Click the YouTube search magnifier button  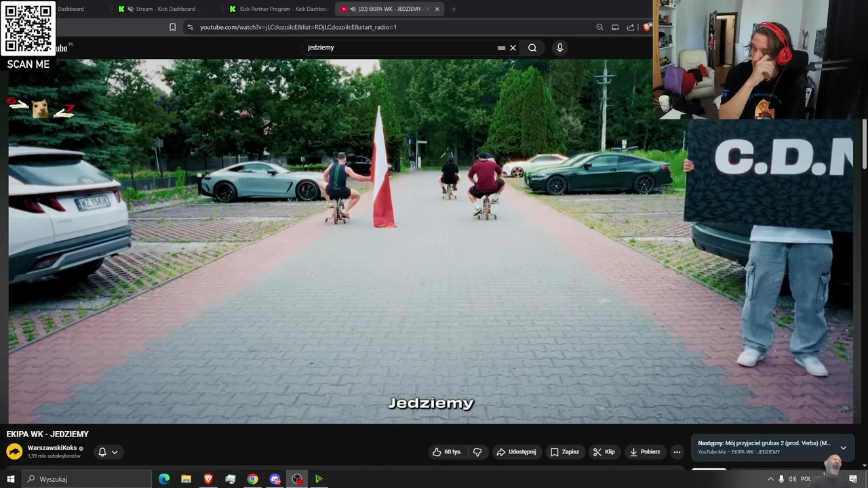click(532, 47)
